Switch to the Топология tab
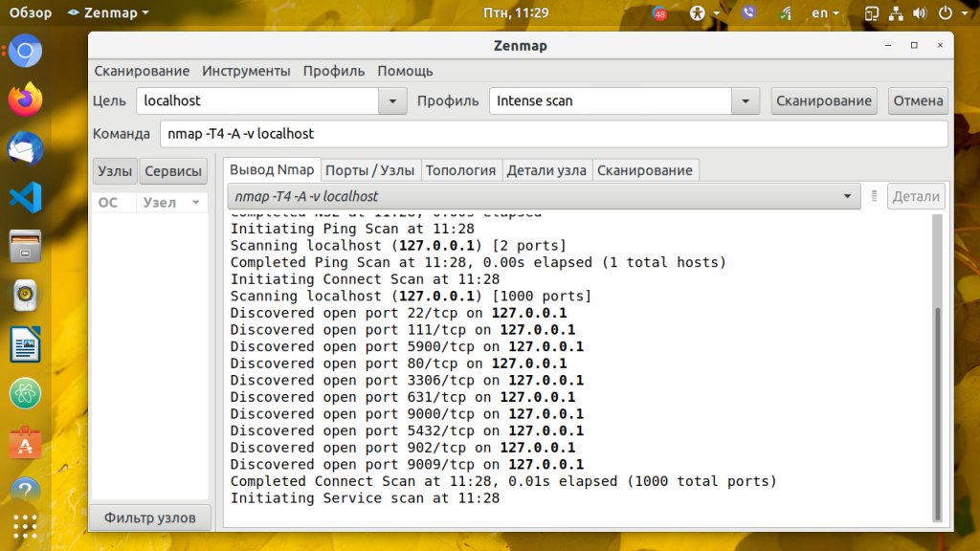This screenshot has height=551, width=980. coord(460,170)
